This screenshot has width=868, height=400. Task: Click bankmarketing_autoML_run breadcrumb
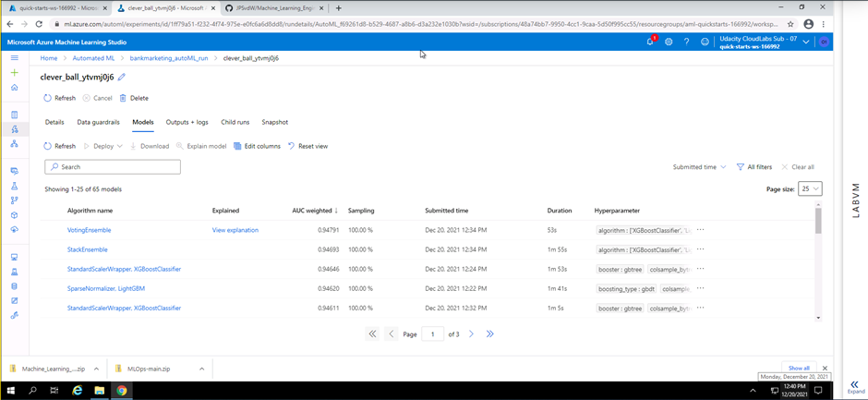point(169,57)
